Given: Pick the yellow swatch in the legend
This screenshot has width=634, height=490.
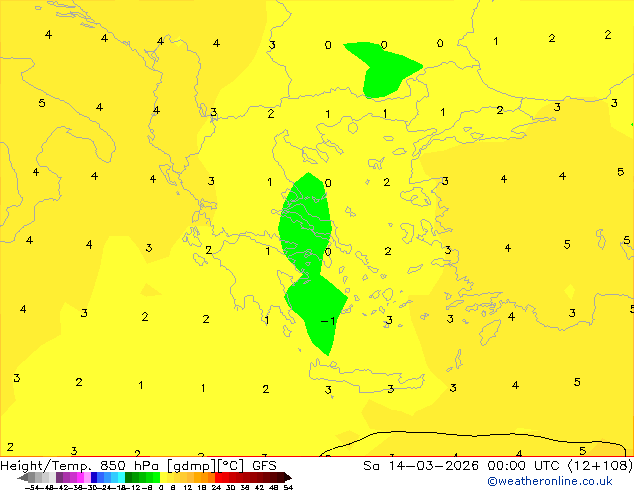Looking at the screenshot, I should point(164,477).
